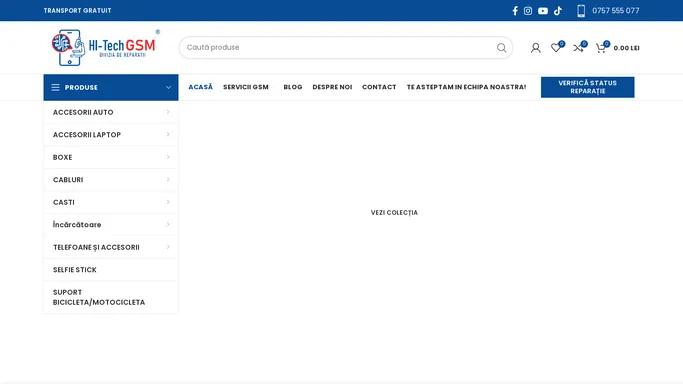The height and width of the screenshot is (384, 683).
Task: Open the TikTok social icon
Action: [558, 11]
